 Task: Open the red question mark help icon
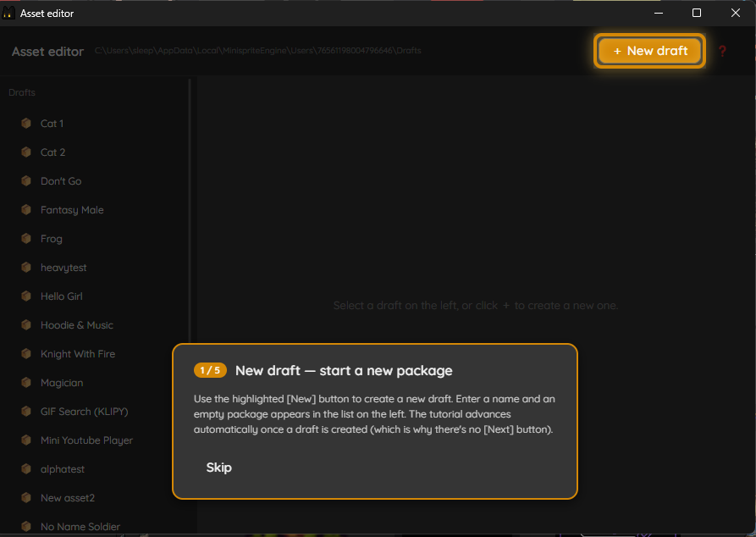(722, 51)
